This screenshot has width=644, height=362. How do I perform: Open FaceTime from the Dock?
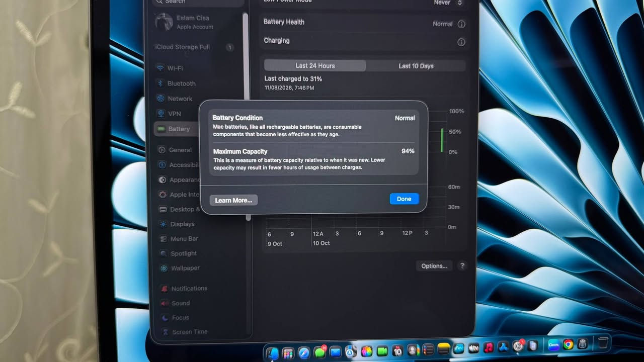pos(382,350)
